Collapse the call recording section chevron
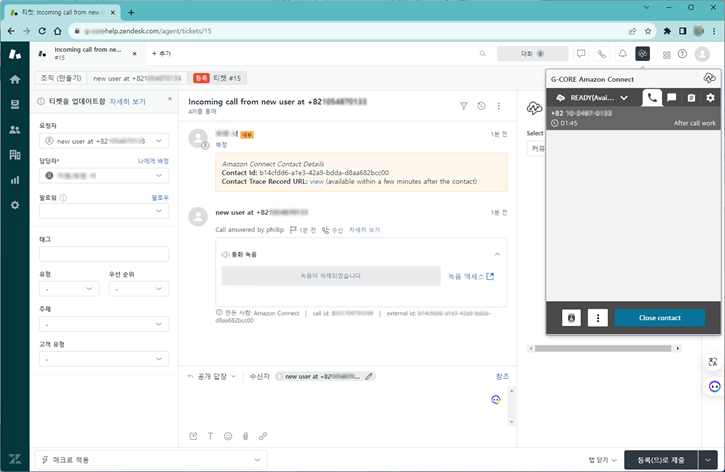The image size is (725, 472). point(497,254)
